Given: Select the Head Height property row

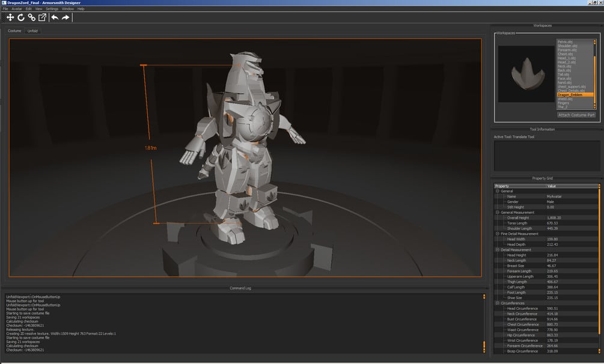Looking at the screenshot, I should [x=546, y=255].
